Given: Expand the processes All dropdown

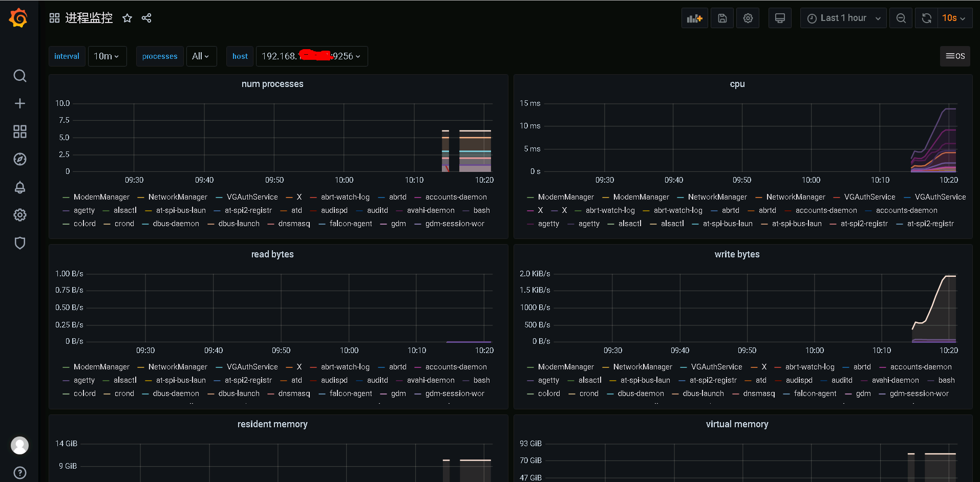Looking at the screenshot, I should (201, 56).
